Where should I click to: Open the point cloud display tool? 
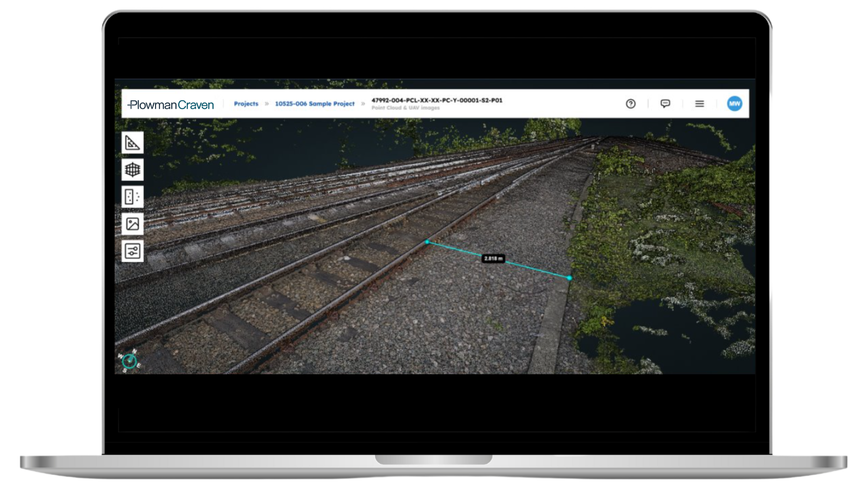tap(132, 197)
